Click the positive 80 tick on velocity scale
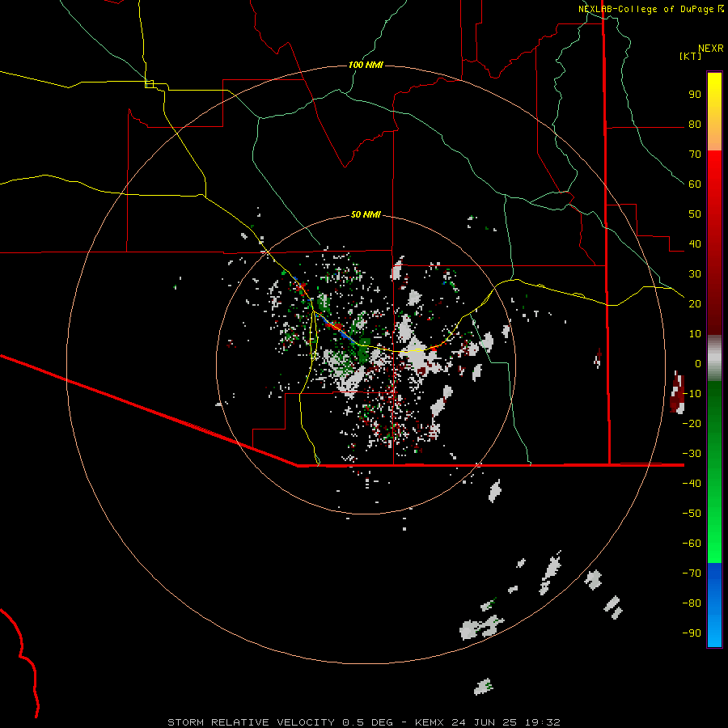This screenshot has width=728, height=728. [x=695, y=125]
